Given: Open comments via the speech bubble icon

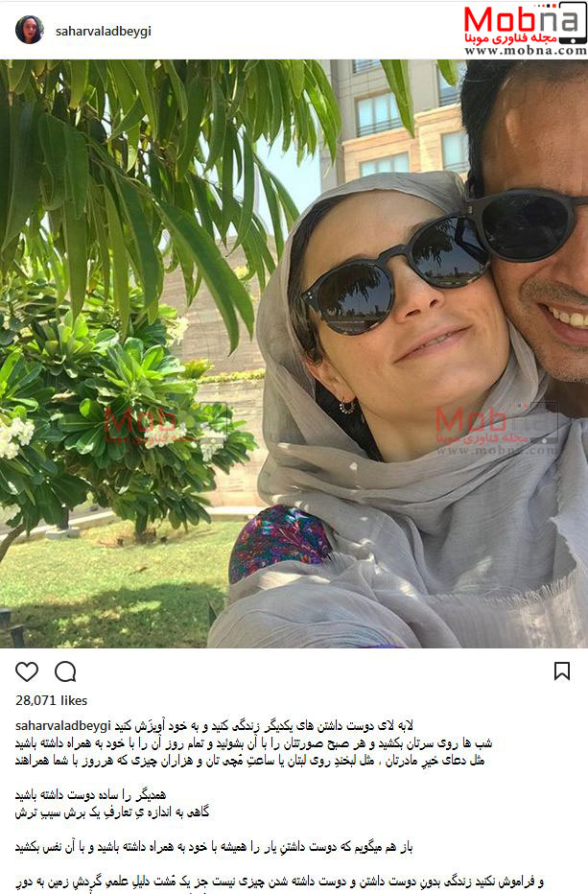Looking at the screenshot, I should [x=65, y=671].
